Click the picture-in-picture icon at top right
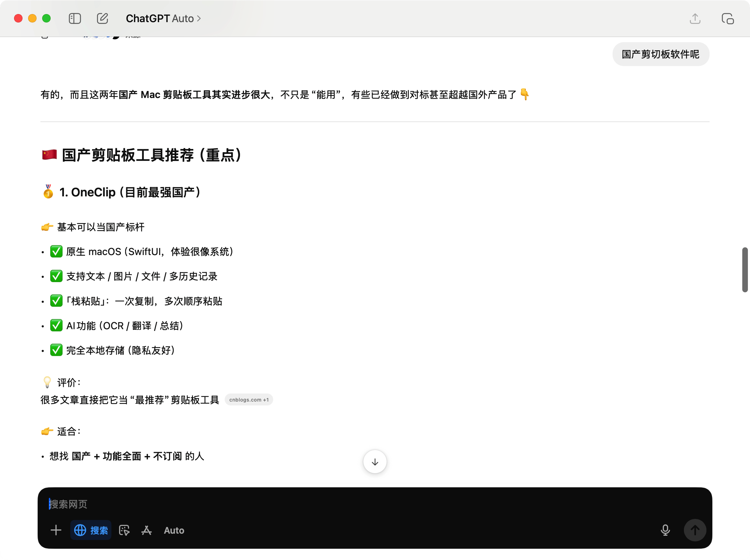 pos(727,18)
